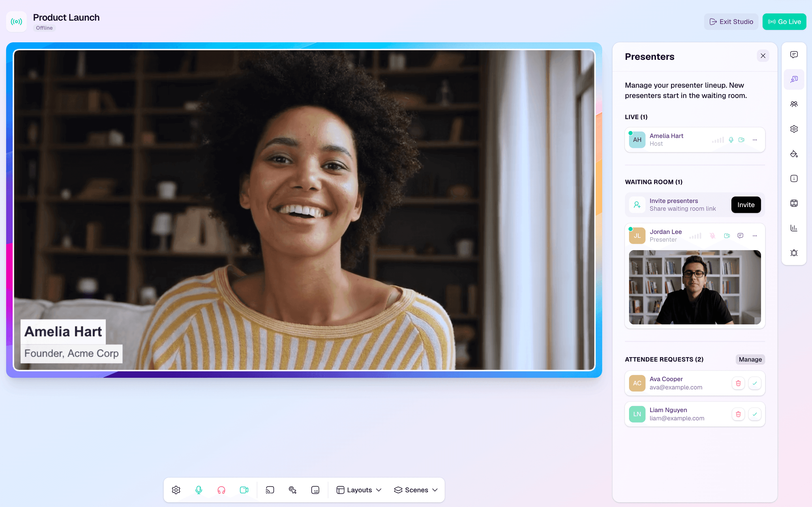Click the Invite button
The width and height of the screenshot is (812, 507).
click(x=746, y=205)
